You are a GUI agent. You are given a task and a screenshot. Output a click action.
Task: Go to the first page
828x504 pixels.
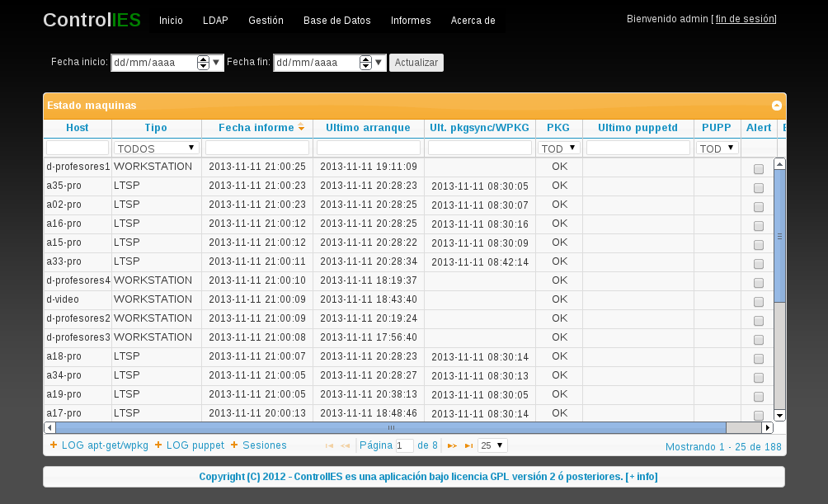point(330,446)
